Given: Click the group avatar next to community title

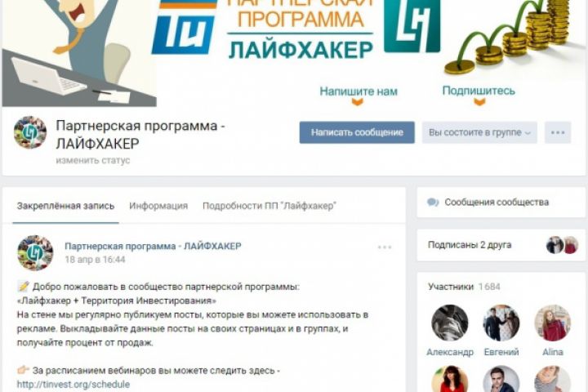Looking at the screenshot, I should tap(30, 132).
